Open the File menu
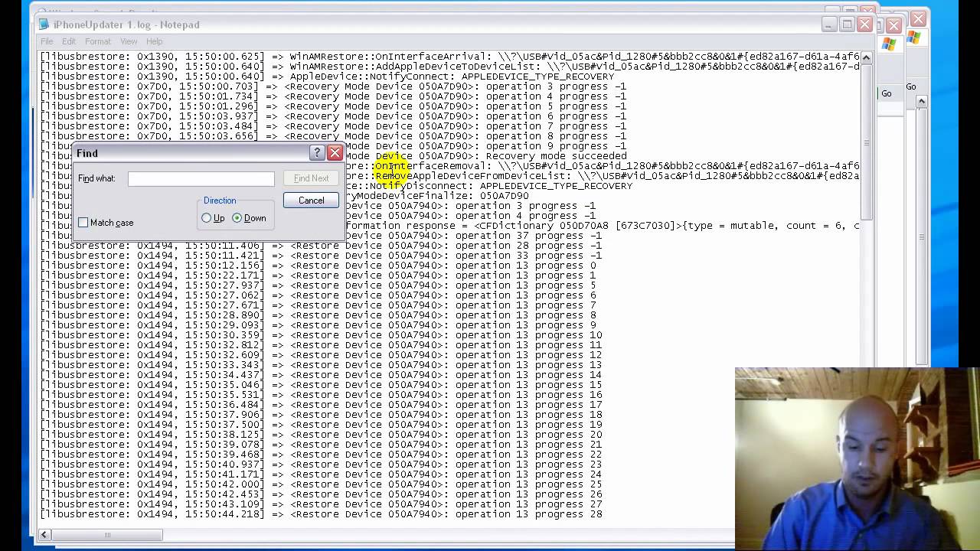 (47, 41)
